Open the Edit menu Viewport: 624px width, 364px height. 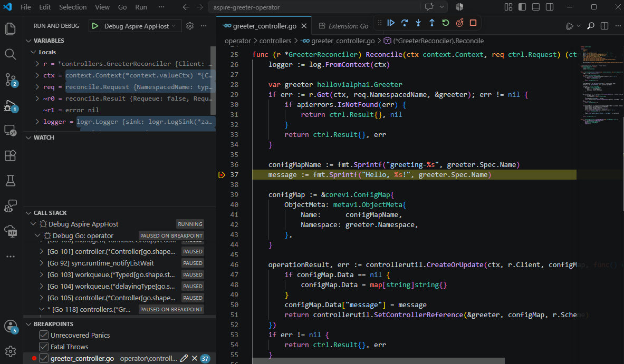point(45,7)
